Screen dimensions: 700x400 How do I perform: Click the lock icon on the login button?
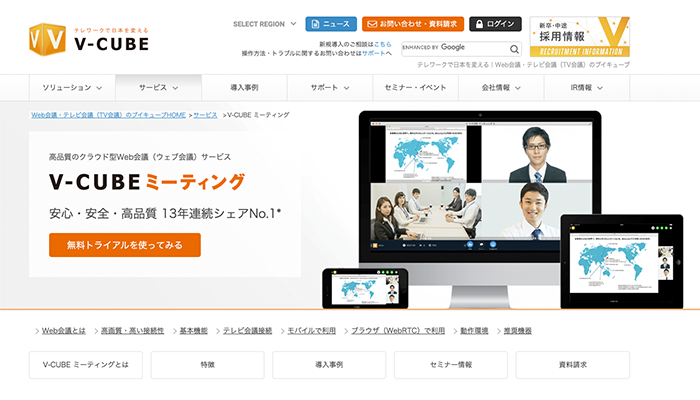tap(479, 24)
